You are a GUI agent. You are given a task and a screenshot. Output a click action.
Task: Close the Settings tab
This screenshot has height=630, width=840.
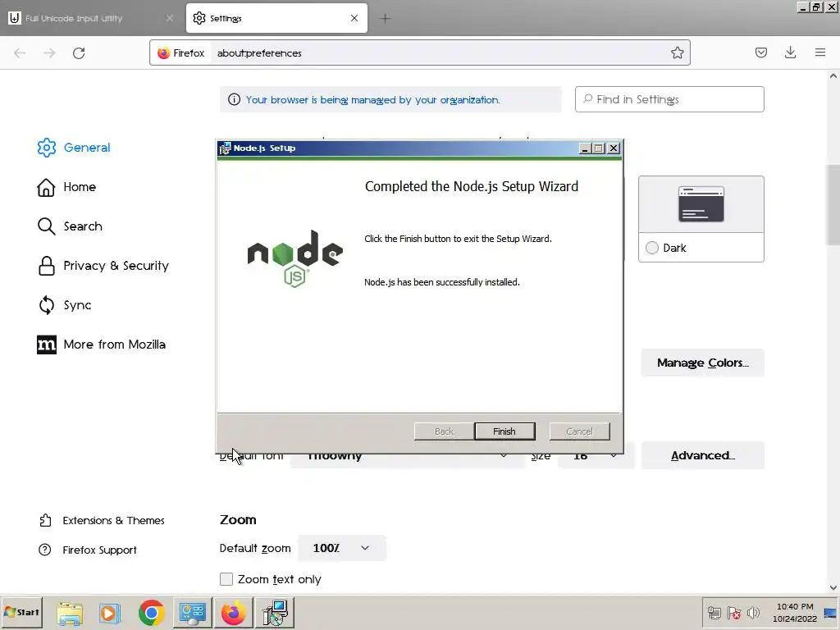pos(354,18)
